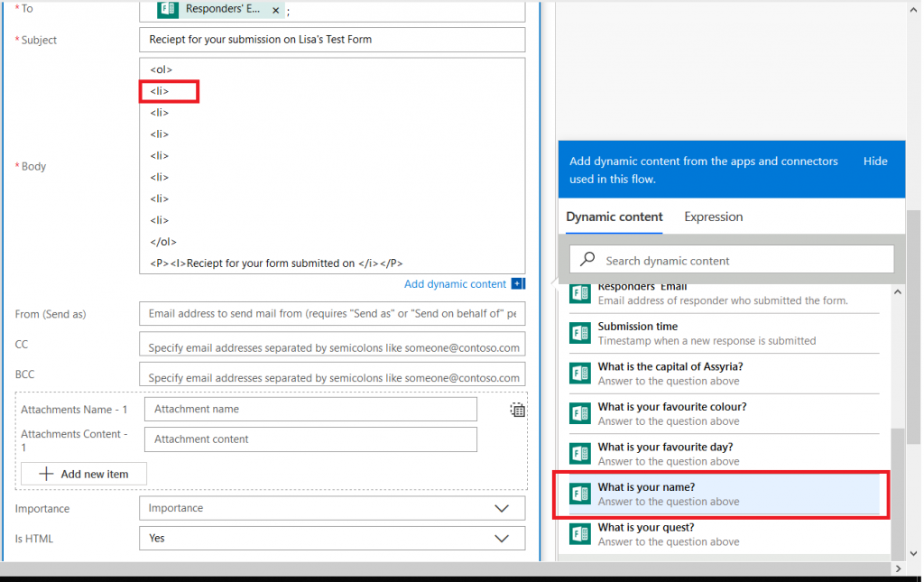The width and height of the screenshot is (924, 582).
Task: Click the Forms icon beside Submission time
Action: click(579, 332)
